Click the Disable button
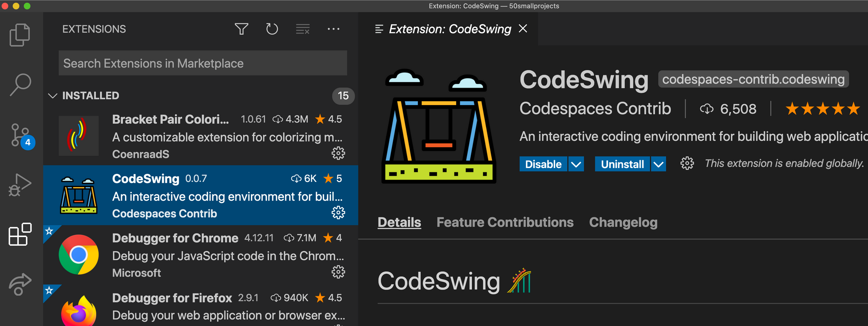The width and height of the screenshot is (868, 326). click(x=543, y=164)
